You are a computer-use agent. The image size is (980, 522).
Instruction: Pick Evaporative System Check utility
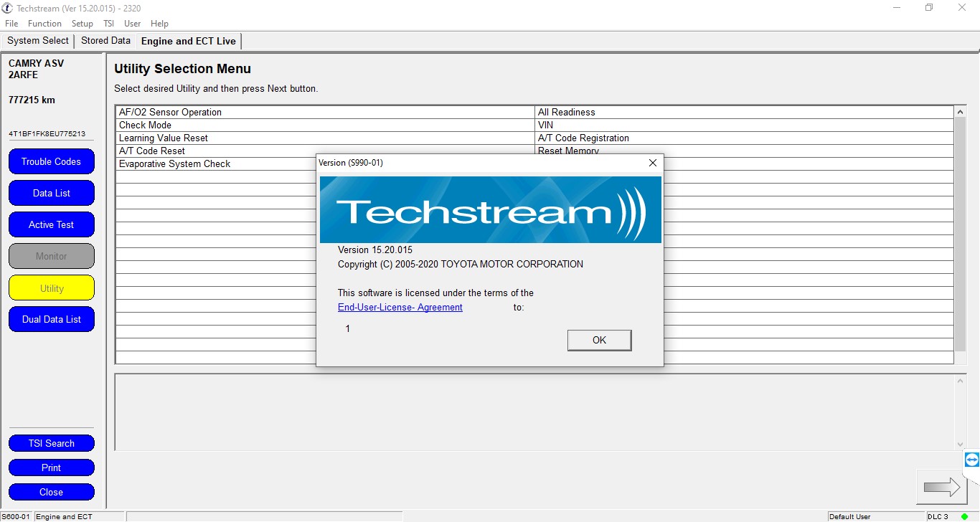(216, 163)
